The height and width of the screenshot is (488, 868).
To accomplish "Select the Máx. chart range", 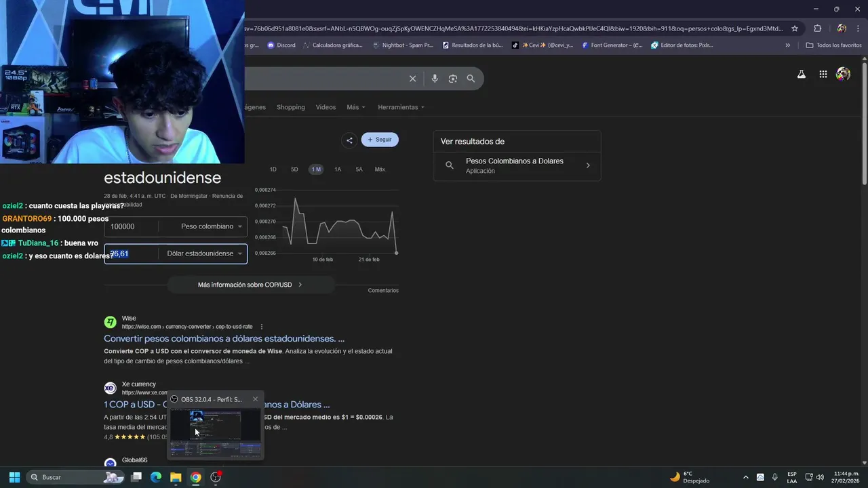I will point(380,169).
